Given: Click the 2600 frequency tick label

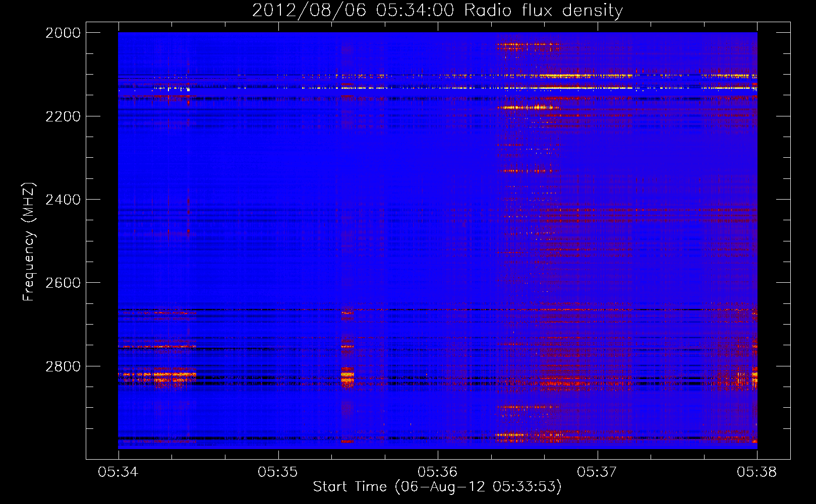Looking at the screenshot, I should (63, 283).
